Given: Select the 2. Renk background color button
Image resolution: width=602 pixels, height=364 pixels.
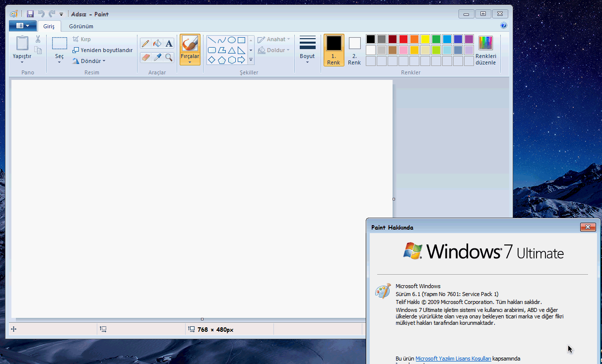Looking at the screenshot, I should (354, 50).
